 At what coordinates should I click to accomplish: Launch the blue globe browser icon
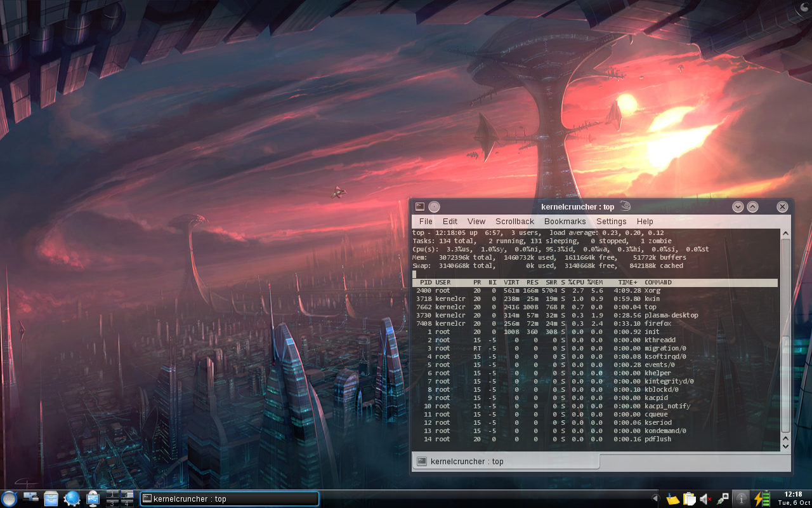coord(72,498)
